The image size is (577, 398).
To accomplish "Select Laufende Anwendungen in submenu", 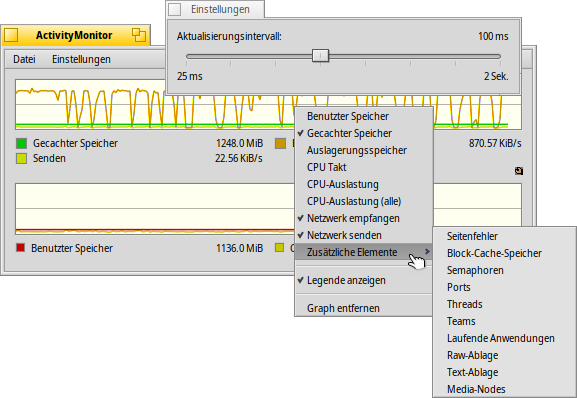I will pos(504,338).
